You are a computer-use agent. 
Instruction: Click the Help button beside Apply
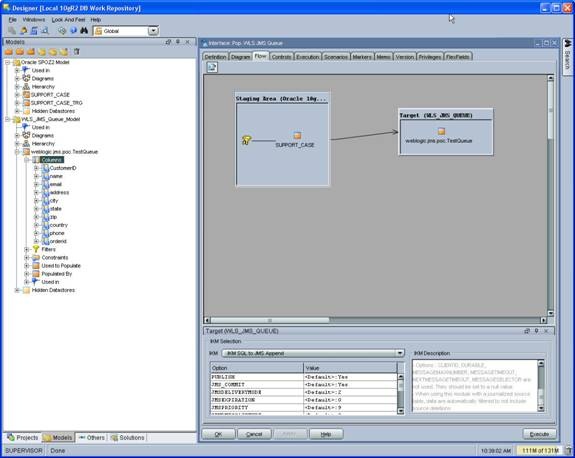point(326,434)
